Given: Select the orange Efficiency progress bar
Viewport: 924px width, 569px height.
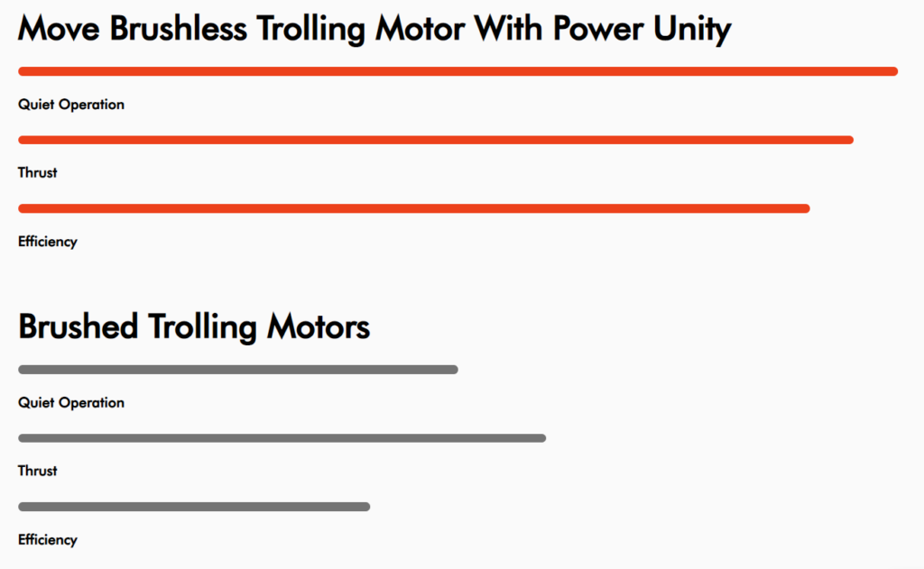Looking at the screenshot, I should [414, 208].
